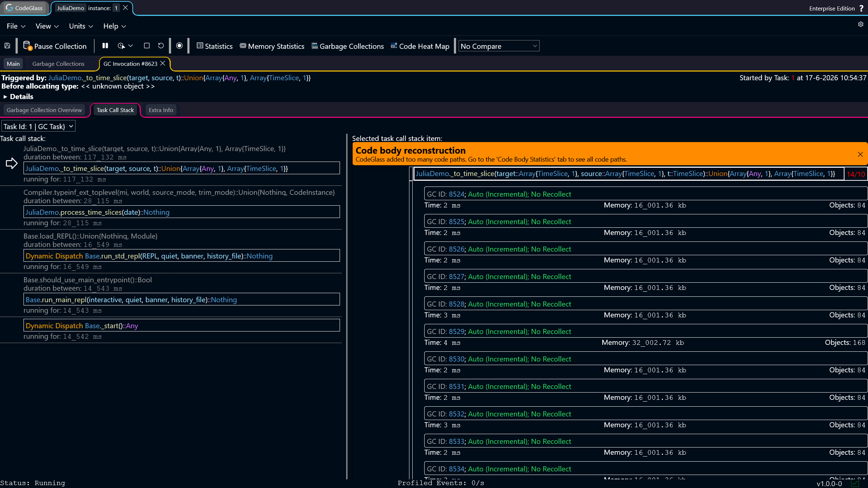Switch to the Main tab
Screen dimensions: 868x488
point(13,64)
